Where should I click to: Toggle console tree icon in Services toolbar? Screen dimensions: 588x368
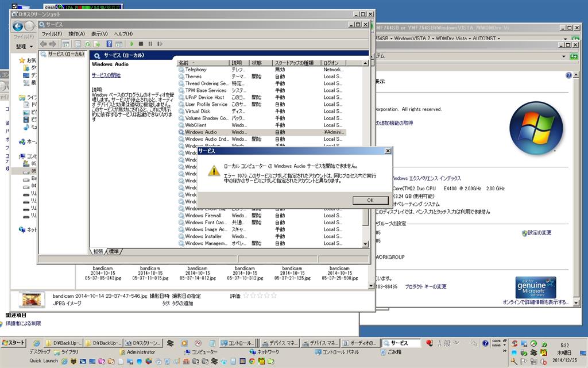[x=65, y=44]
